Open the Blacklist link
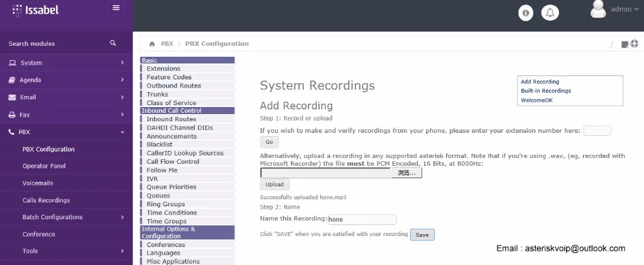The width and height of the screenshot is (644, 265). point(159,144)
